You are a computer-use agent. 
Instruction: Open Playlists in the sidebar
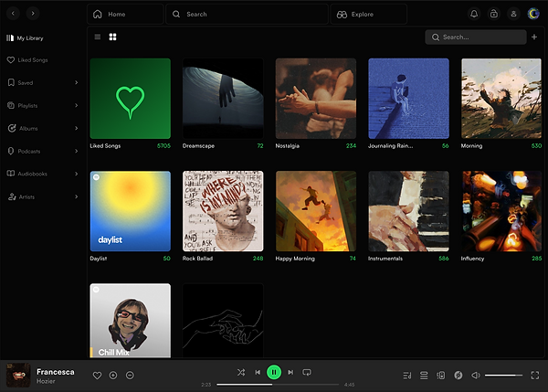[x=23, y=105]
